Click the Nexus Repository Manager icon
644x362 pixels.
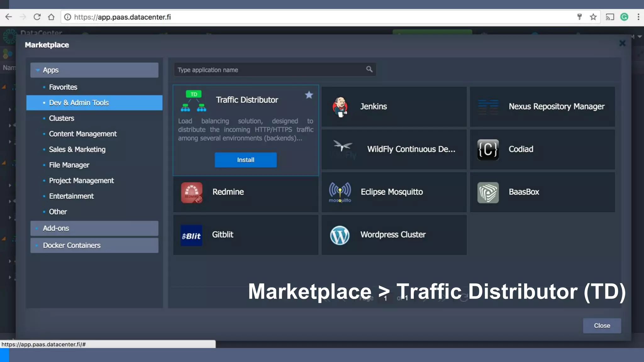488,107
